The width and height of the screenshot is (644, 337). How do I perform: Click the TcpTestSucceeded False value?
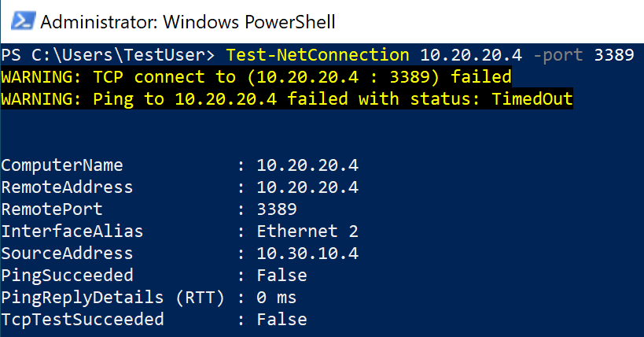[282, 320]
